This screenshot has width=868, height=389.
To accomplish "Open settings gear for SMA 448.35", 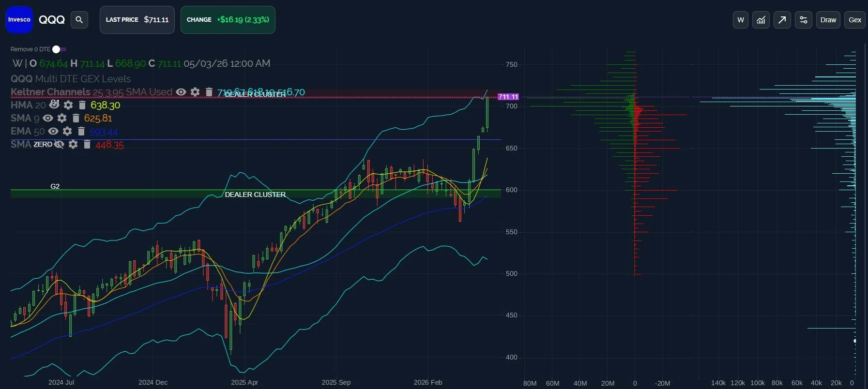I will pyautogui.click(x=73, y=144).
